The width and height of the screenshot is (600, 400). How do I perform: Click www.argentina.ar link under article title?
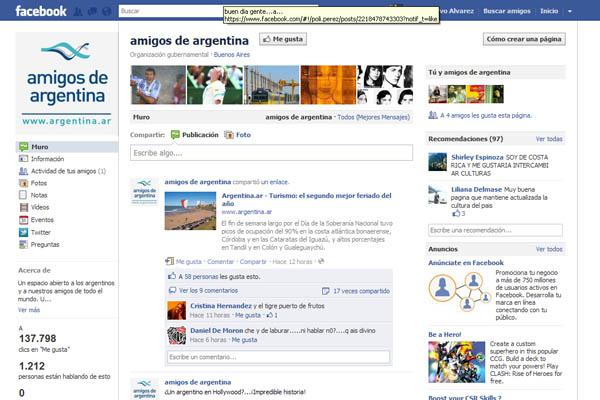tap(246, 212)
